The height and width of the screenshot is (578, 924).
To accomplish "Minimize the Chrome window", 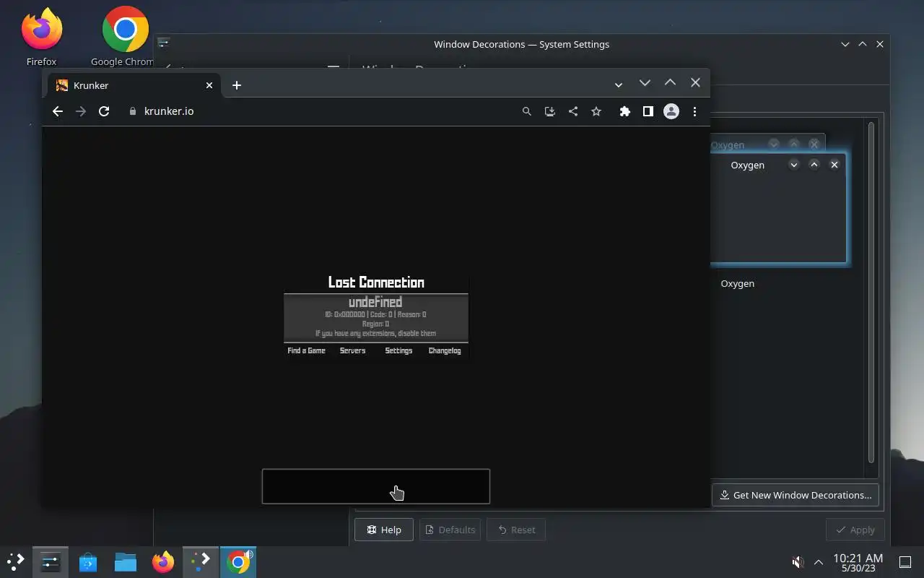I will (645, 82).
